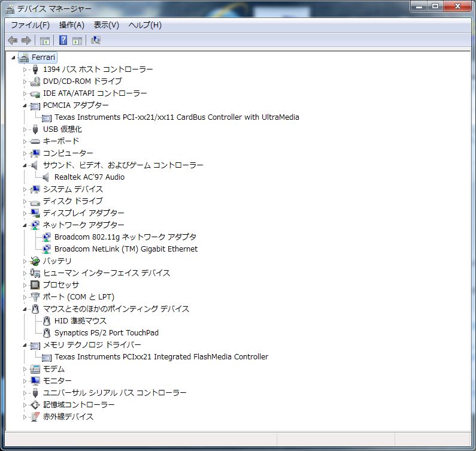Viewport: 476px width, 451px height.
Task: Collapse the マウスとそのほかのポインティング デバイス node
Action: pos(25,309)
